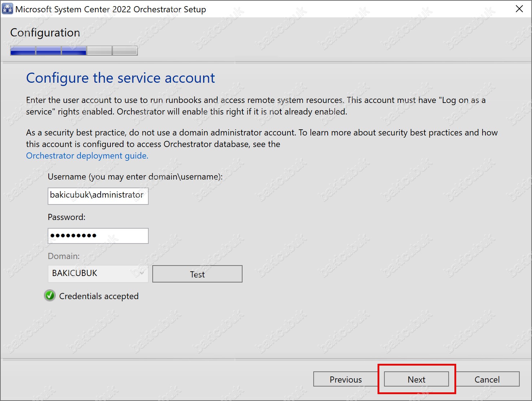The height and width of the screenshot is (401, 532).
Task: Click the Test credentials button
Action: [x=197, y=274]
